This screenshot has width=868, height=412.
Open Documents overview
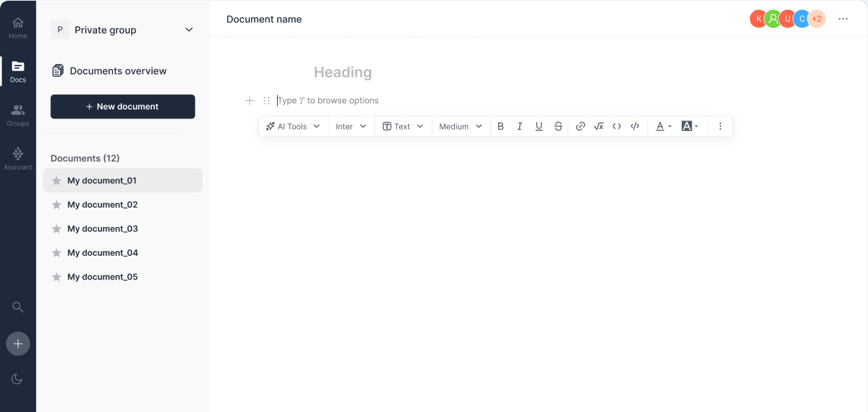pos(110,71)
